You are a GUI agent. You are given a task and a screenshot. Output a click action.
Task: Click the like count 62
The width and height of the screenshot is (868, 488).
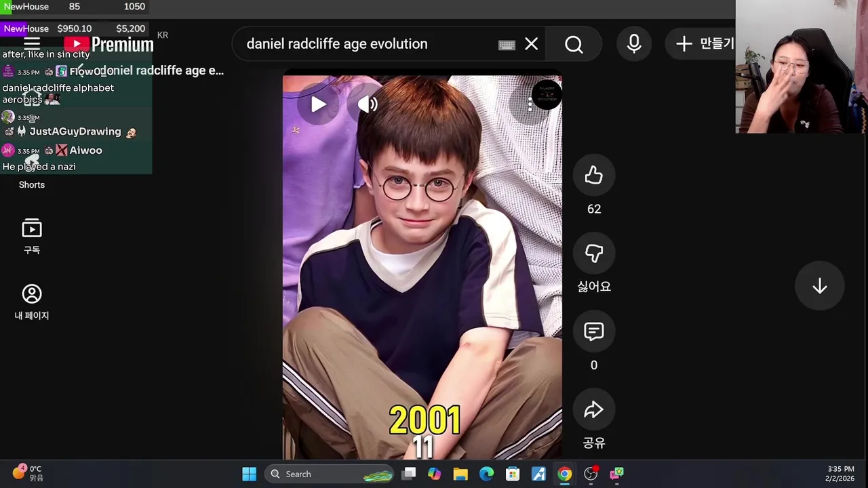click(x=594, y=209)
